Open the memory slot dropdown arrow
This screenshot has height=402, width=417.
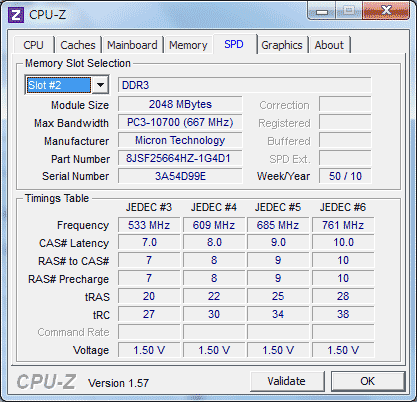pyautogui.click(x=100, y=85)
